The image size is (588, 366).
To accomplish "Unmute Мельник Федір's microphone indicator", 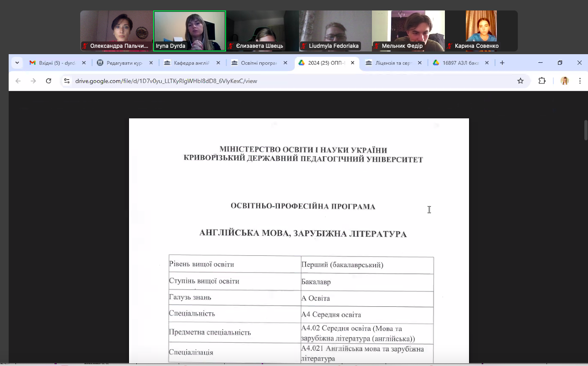I will (377, 46).
